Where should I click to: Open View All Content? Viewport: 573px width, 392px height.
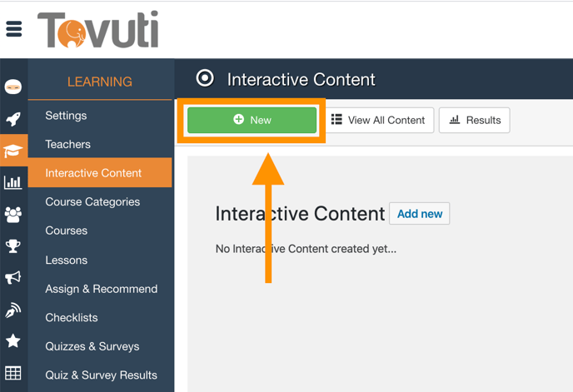click(x=379, y=120)
